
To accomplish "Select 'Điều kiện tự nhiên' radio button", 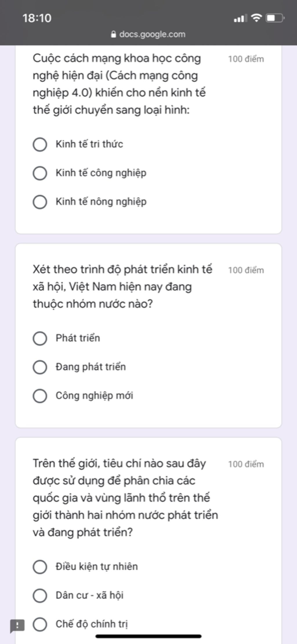I will click(x=40, y=567).
